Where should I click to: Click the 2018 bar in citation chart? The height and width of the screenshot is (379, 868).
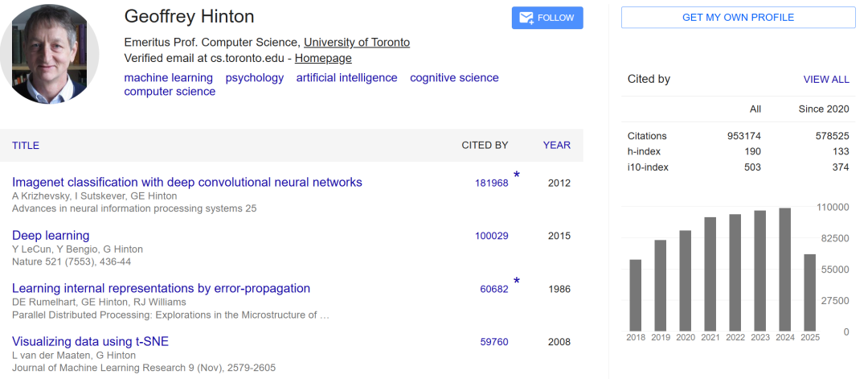(635, 295)
